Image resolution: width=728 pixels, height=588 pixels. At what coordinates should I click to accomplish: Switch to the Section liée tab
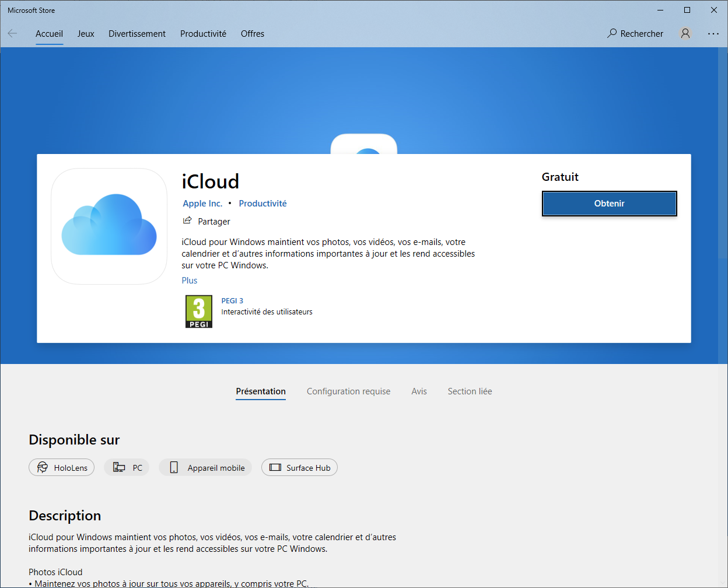(470, 391)
